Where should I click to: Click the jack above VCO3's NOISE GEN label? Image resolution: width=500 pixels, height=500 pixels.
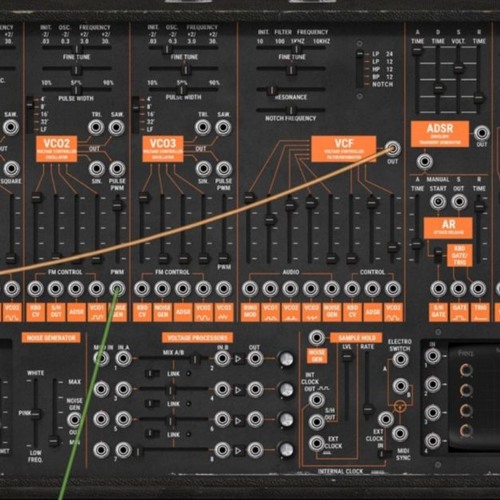(x=162, y=289)
